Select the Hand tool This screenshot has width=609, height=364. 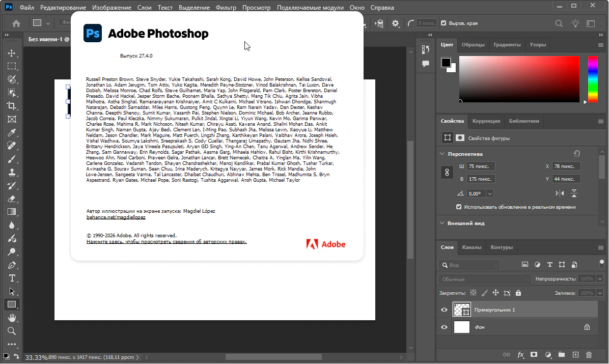coord(12,318)
